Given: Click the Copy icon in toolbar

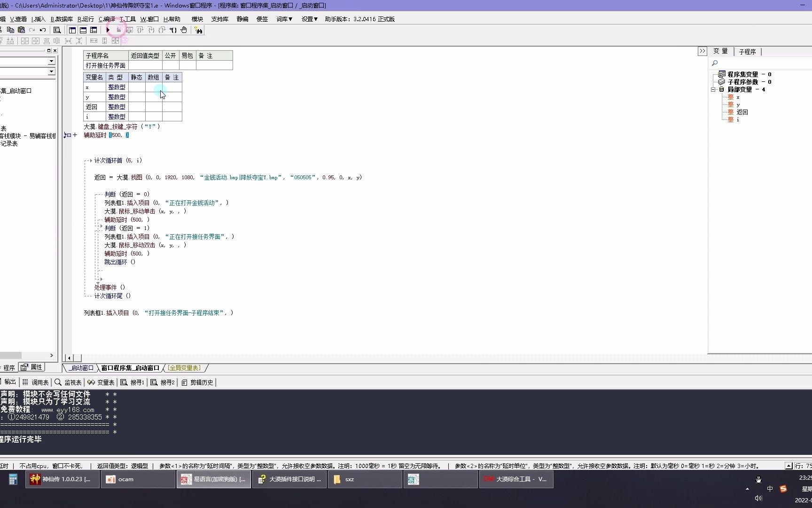Looking at the screenshot, I should (x=10, y=30).
